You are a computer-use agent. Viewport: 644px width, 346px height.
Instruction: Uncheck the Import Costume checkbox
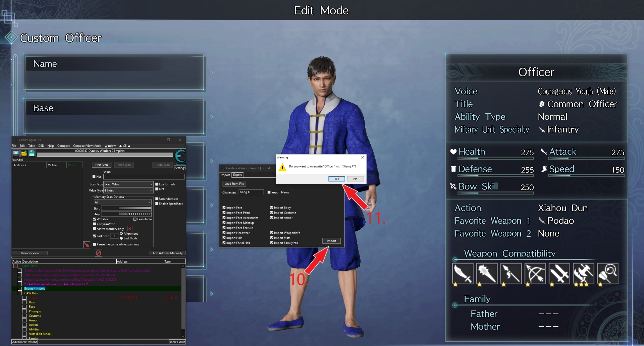pos(272,213)
